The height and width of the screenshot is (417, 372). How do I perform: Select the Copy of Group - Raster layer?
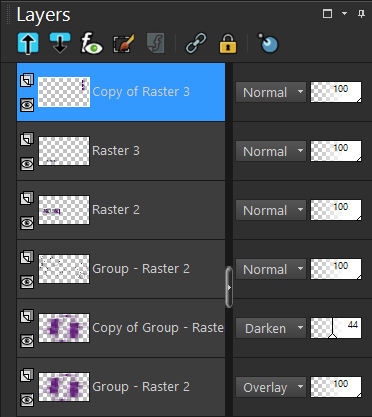[x=121, y=328]
